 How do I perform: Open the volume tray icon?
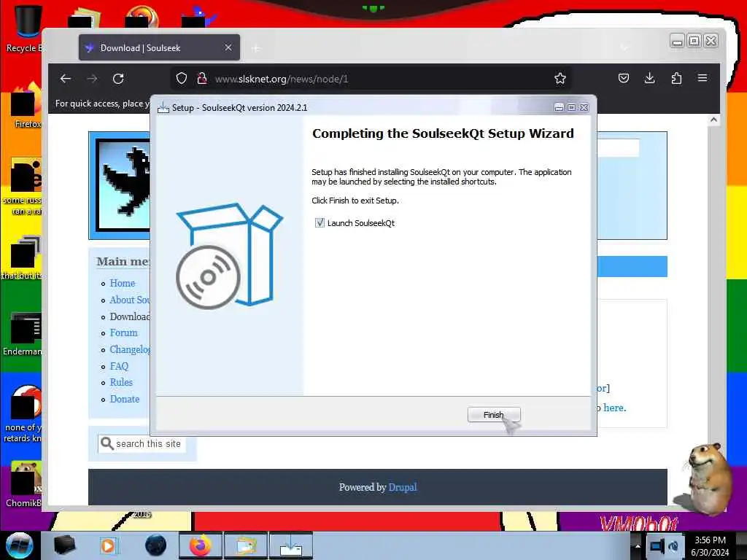click(x=673, y=545)
